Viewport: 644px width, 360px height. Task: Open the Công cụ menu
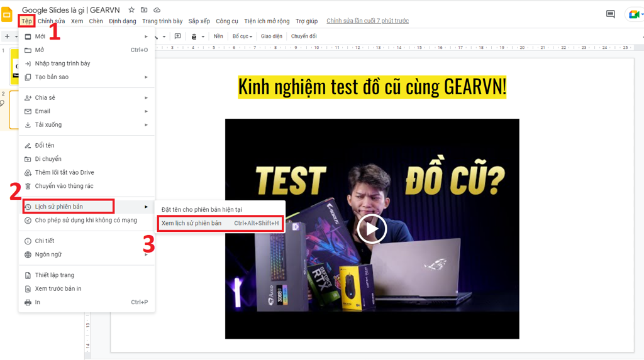(x=226, y=21)
